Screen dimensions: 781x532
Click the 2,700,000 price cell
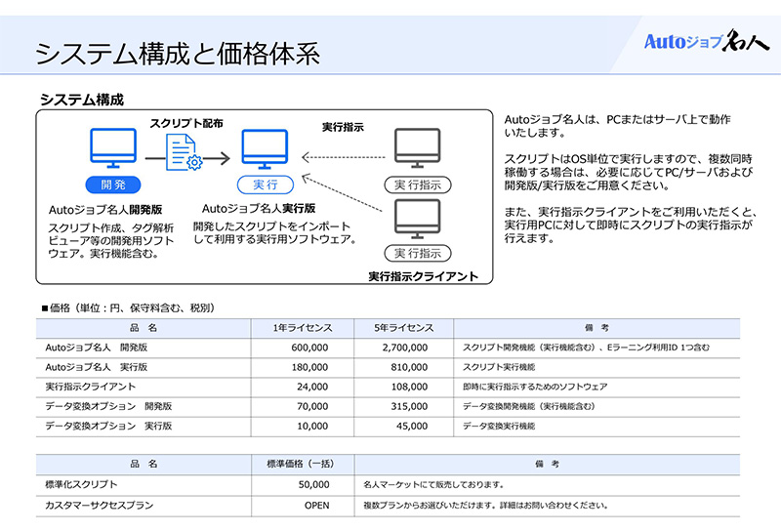click(x=405, y=348)
